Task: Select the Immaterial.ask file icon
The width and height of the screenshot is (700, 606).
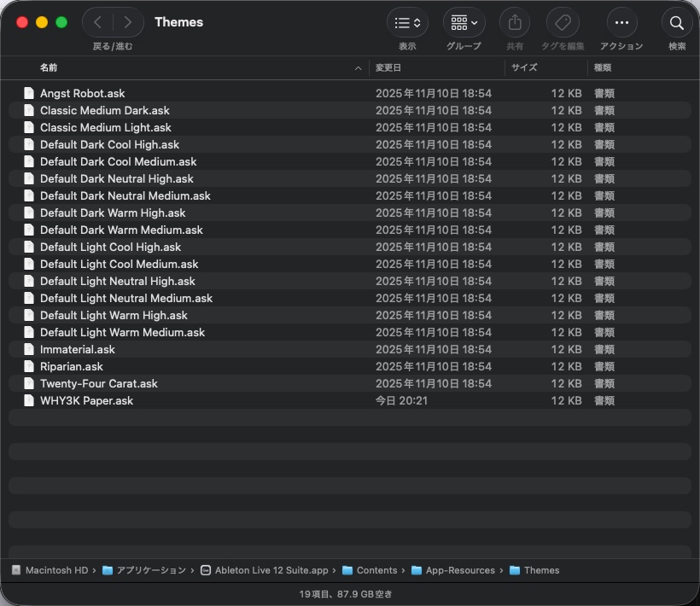Action: (29, 349)
